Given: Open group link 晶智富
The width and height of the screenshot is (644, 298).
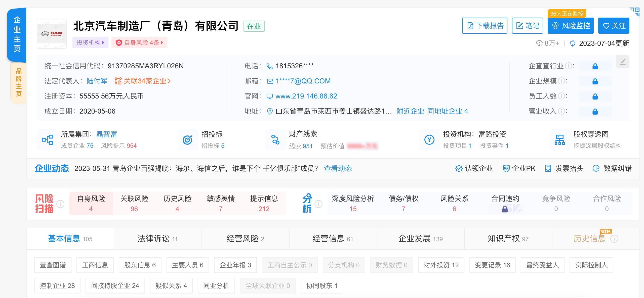Looking at the screenshot, I should 107,134.
